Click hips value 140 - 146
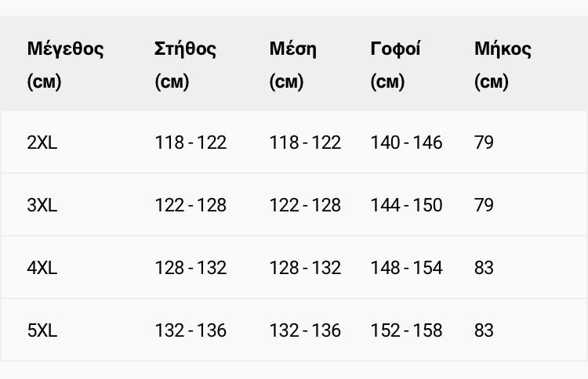Image resolution: width=588 pixels, height=379 pixels. click(x=406, y=143)
